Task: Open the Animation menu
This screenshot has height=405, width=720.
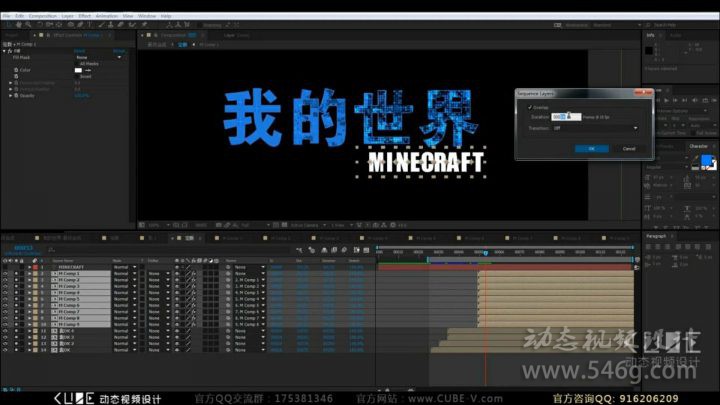Action: click(106, 16)
